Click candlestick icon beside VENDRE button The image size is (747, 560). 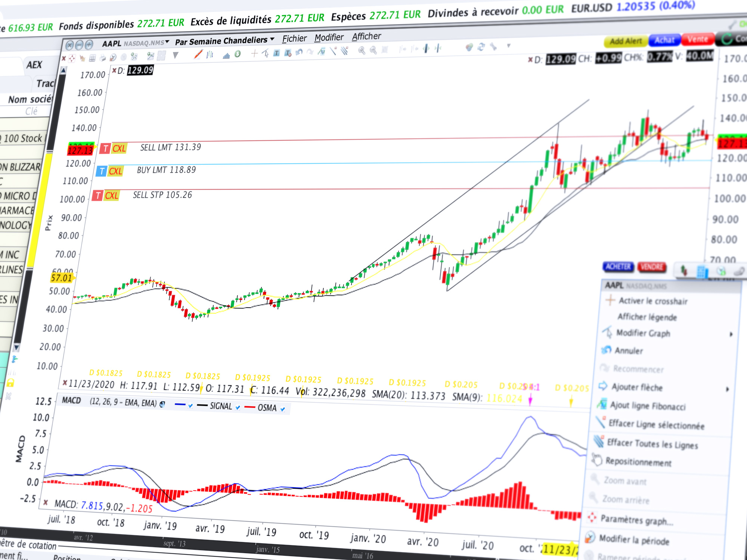pos(684,270)
